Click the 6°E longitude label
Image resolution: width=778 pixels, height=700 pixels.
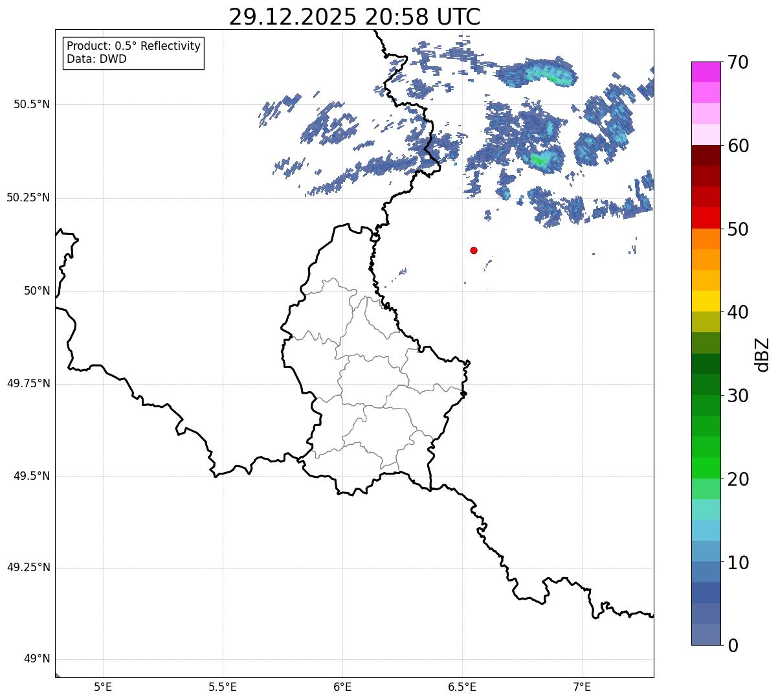[x=342, y=687]
